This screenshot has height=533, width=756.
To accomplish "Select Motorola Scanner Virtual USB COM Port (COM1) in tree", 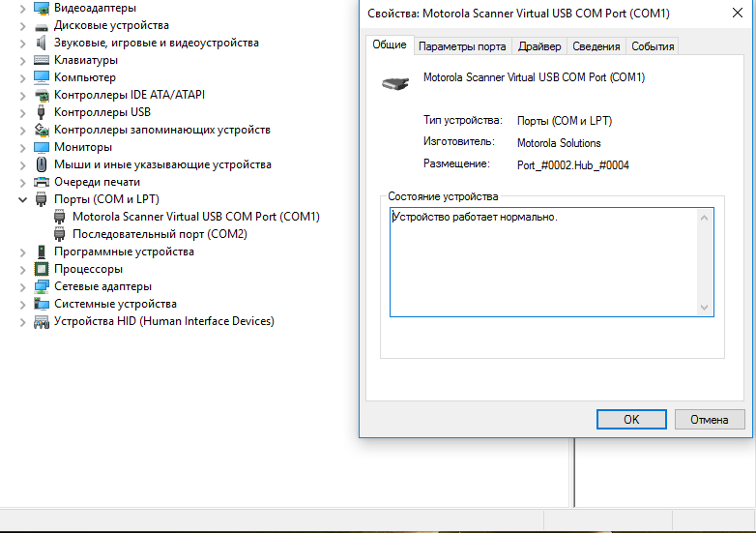I will point(195,217).
